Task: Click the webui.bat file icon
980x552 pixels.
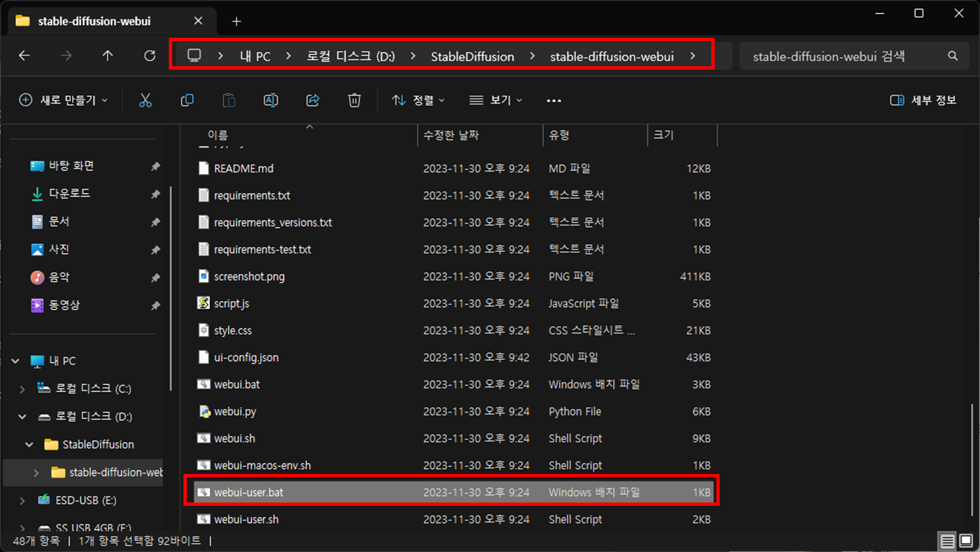Action: pos(203,384)
